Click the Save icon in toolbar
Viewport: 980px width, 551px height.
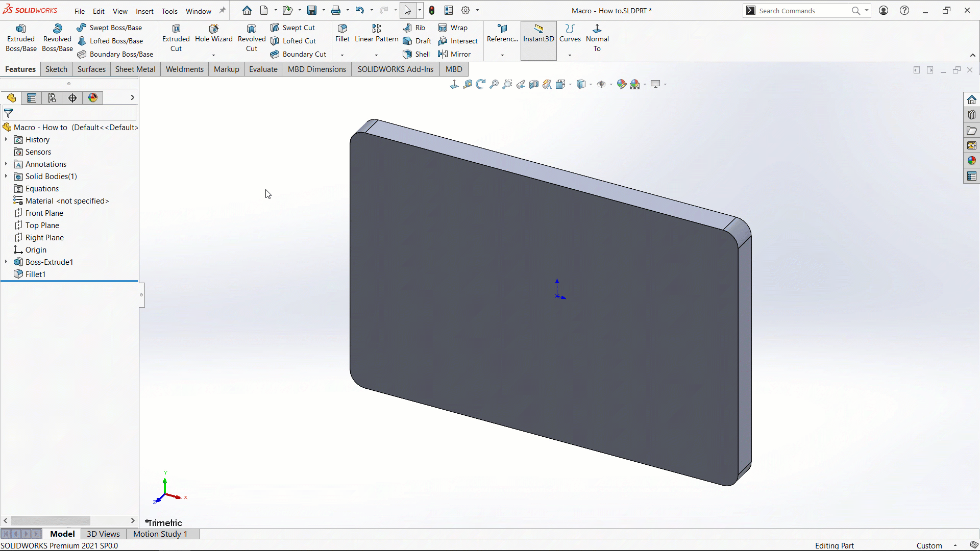[312, 10]
